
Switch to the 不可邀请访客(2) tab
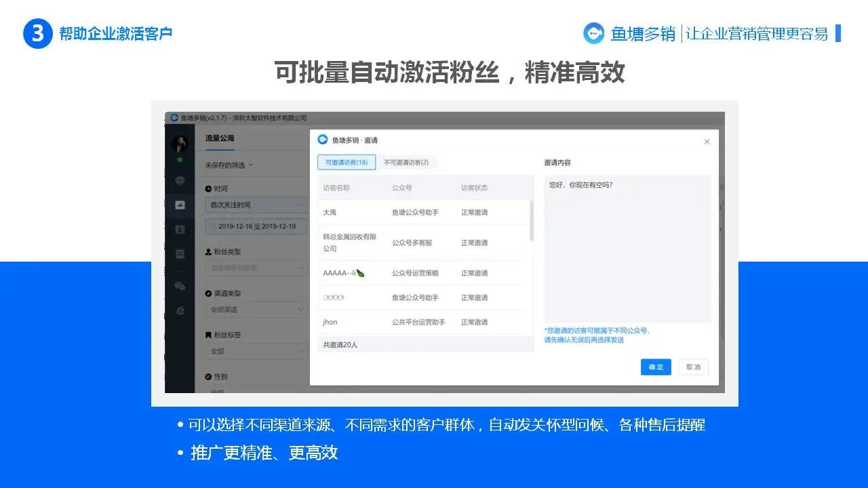(x=405, y=162)
